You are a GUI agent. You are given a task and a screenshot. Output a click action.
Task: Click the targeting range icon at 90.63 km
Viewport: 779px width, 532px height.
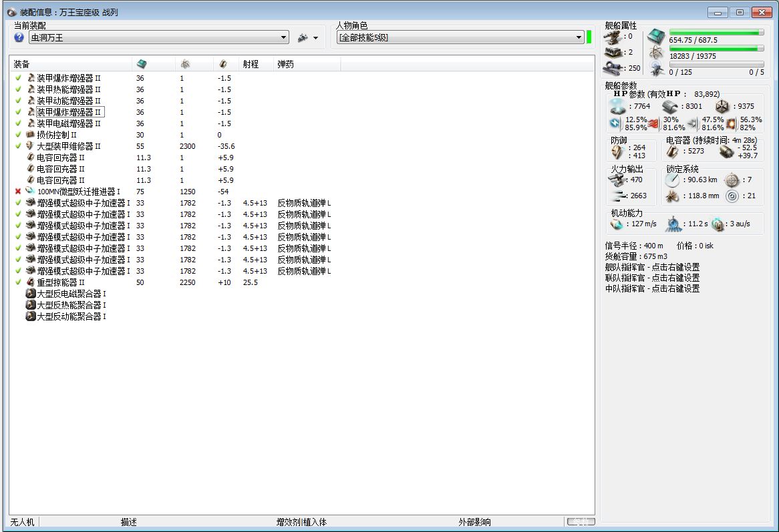click(x=673, y=180)
